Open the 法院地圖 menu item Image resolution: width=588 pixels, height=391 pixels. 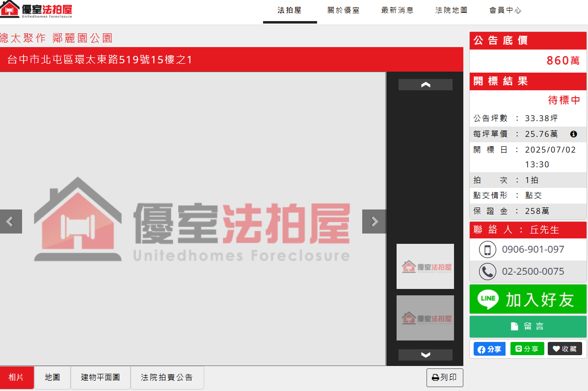[452, 10]
